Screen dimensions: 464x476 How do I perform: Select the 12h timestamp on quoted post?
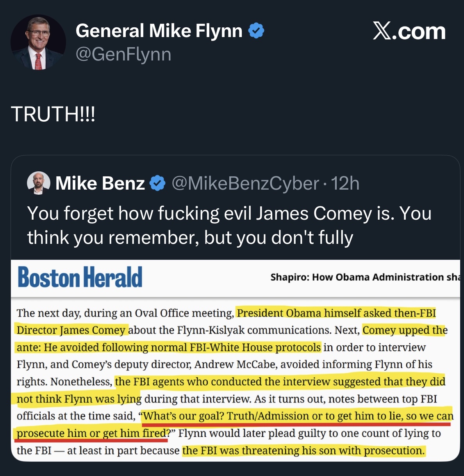[x=345, y=183]
